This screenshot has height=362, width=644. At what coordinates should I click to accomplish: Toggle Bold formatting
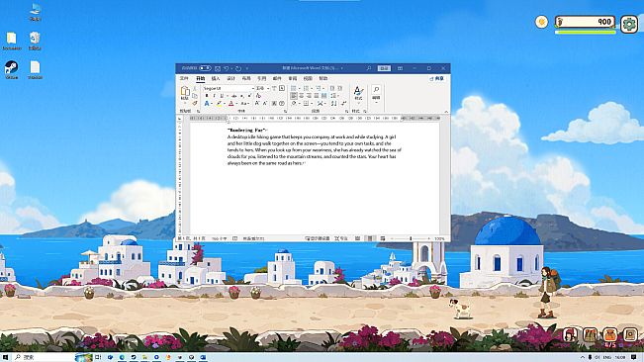[207, 96]
